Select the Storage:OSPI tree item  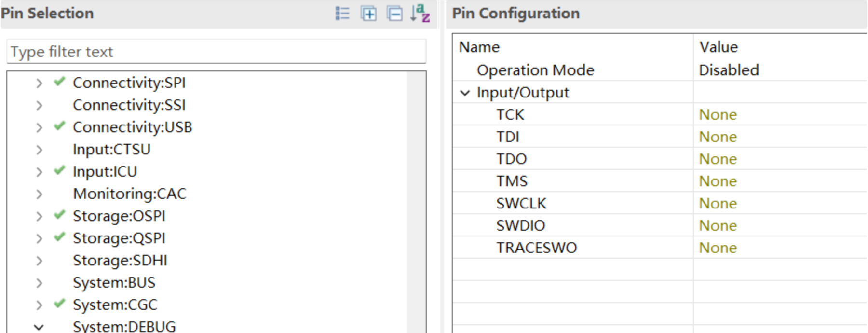pos(119,216)
